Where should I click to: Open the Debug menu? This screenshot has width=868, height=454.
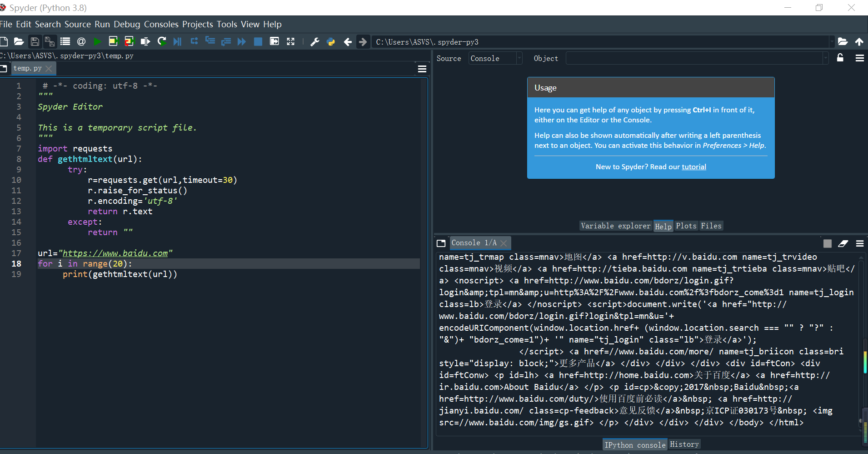click(127, 24)
